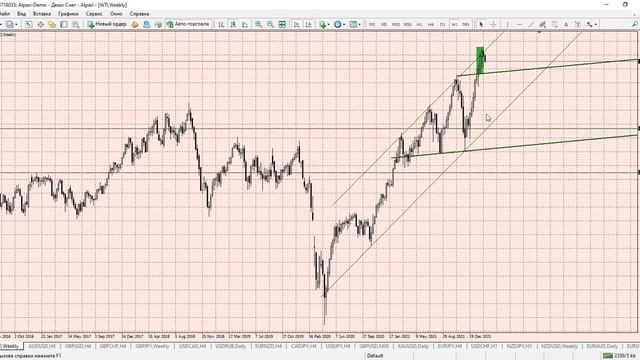Screen dimensions: 640x360
Task: Switch to bar chart display
Action: point(221,24)
